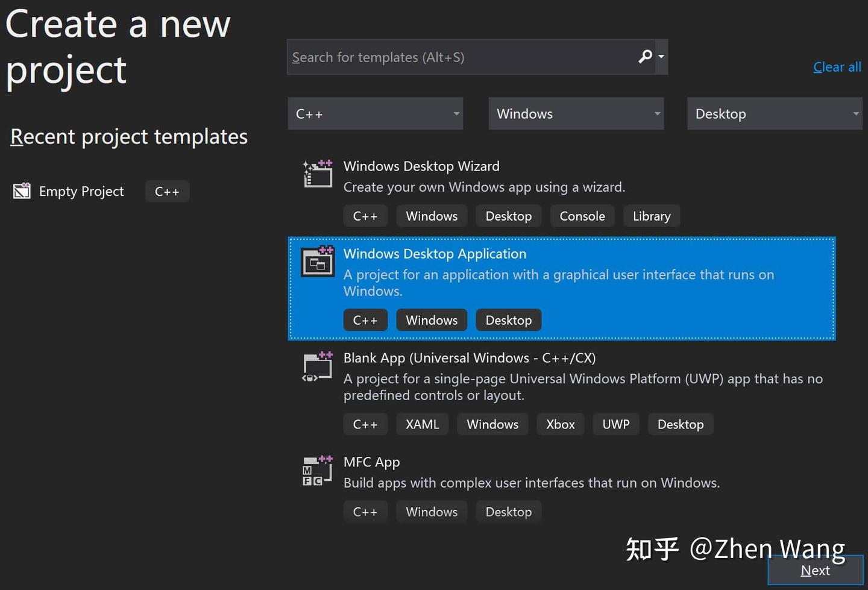Image resolution: width=868 pixels, height=590 pixels.
Task: Open the Desktop project type filter dropdown
Action: coord(775,113)
